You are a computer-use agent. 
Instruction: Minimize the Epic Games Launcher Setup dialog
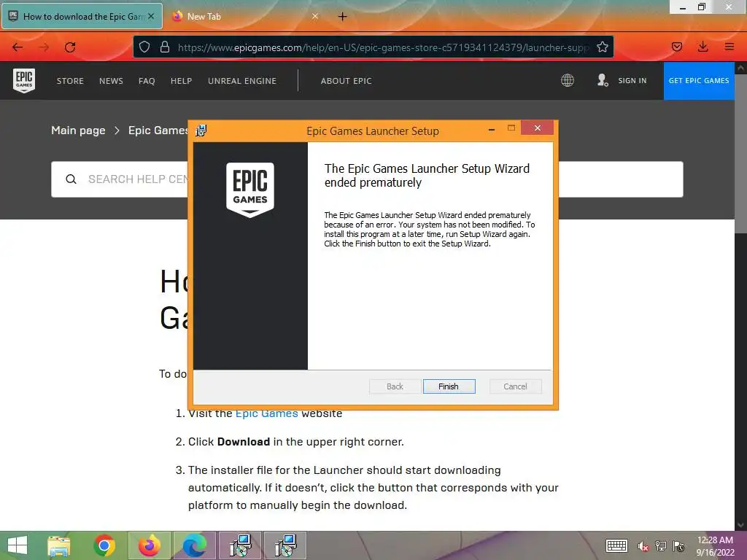tap(491, 129)
